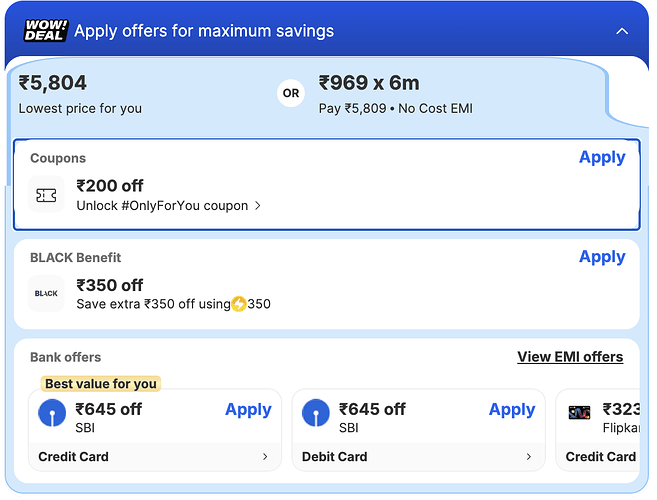The width and height of the screenshot is (657, 500).
Task: Click the SuperCoin icon next to 350
Action: [239, 304]
